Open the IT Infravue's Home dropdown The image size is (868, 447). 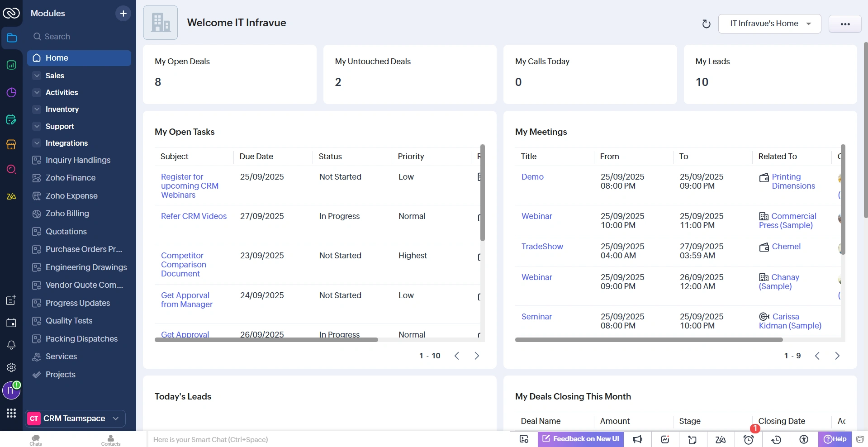click(769, 24)
